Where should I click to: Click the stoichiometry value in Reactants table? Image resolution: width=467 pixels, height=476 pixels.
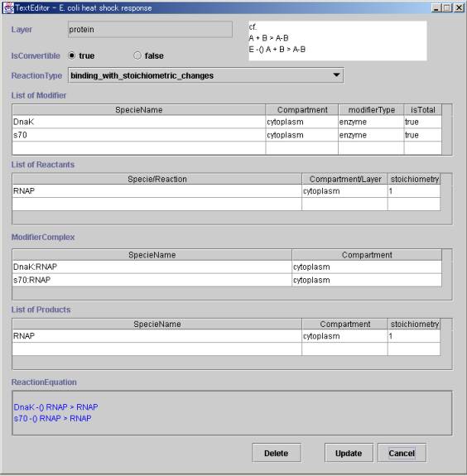(x=414, y=191)
